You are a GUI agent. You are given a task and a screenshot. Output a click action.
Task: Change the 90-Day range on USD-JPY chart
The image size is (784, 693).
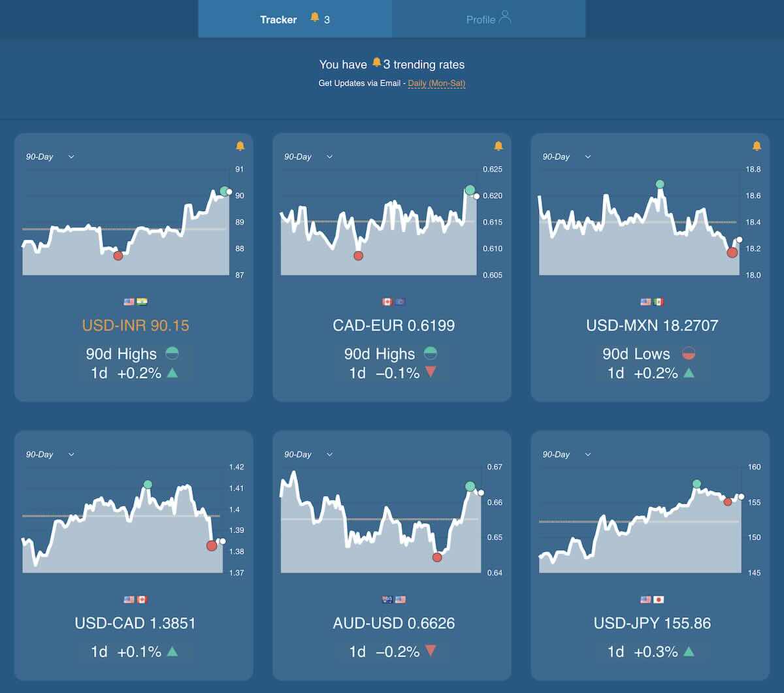pos(566,455)
